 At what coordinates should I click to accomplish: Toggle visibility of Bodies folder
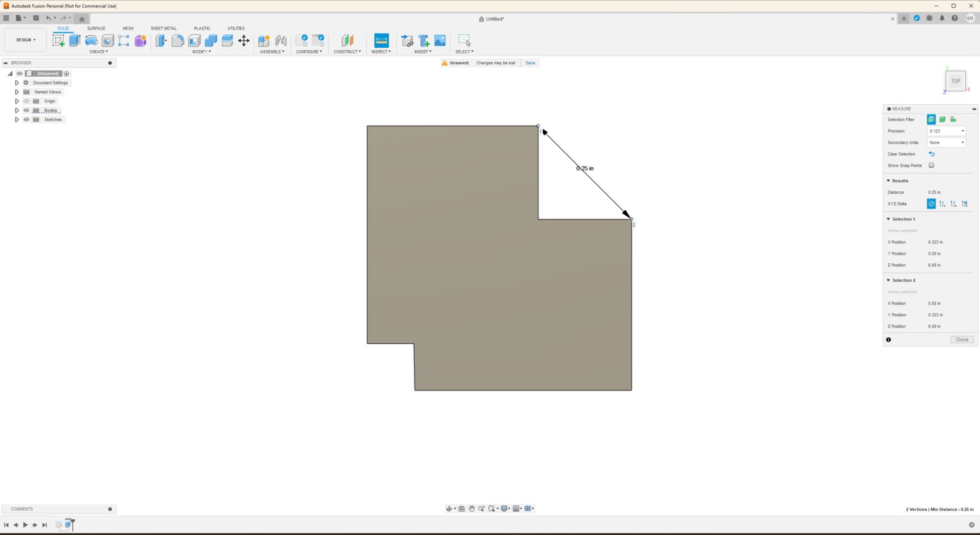pos(26,110)
